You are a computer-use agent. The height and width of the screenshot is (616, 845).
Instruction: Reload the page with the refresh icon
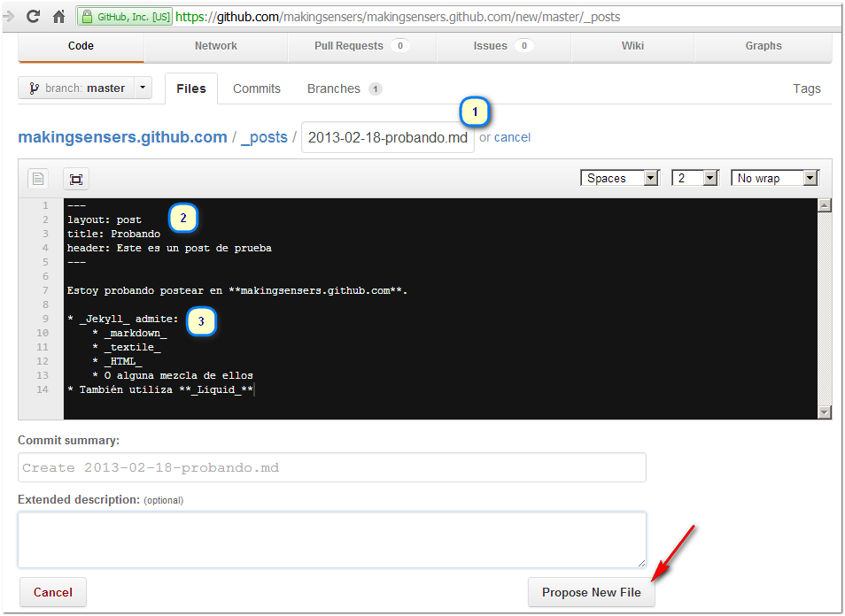[x=34, y=17]
